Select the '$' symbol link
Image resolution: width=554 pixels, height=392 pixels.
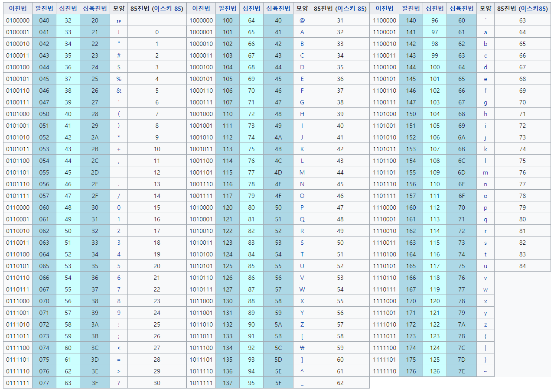[119, 67]
